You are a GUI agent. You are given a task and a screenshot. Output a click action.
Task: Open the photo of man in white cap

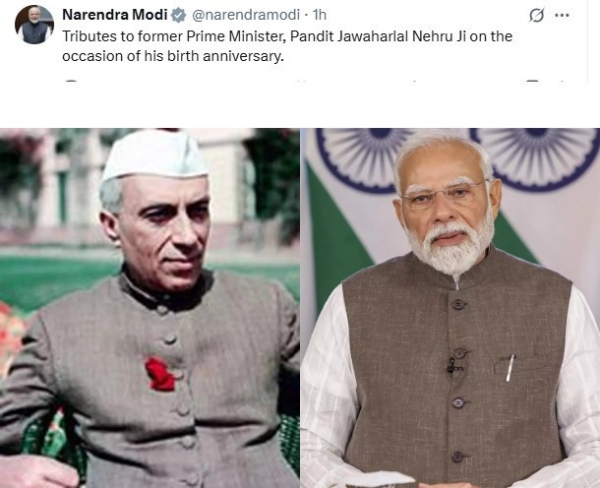coord(150,308)
